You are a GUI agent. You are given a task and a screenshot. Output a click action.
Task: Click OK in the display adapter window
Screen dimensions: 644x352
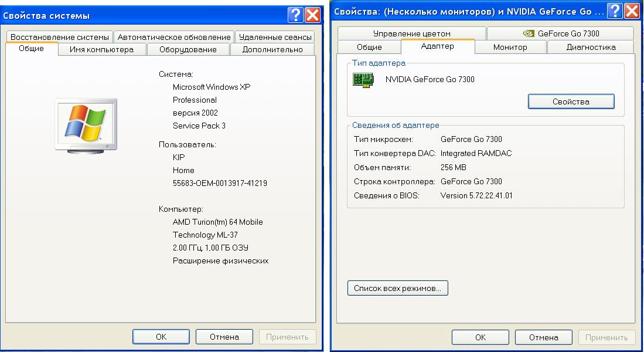481,337
